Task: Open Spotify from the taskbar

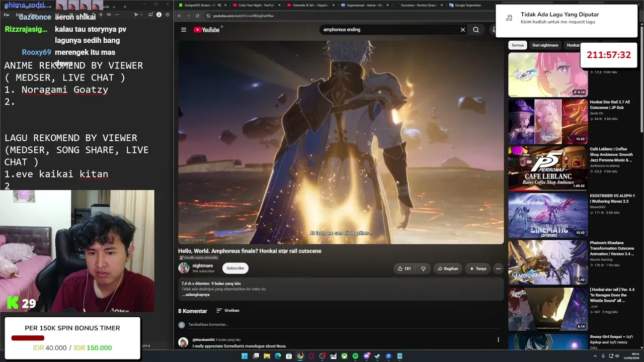Action: click(x=355, y=356)
